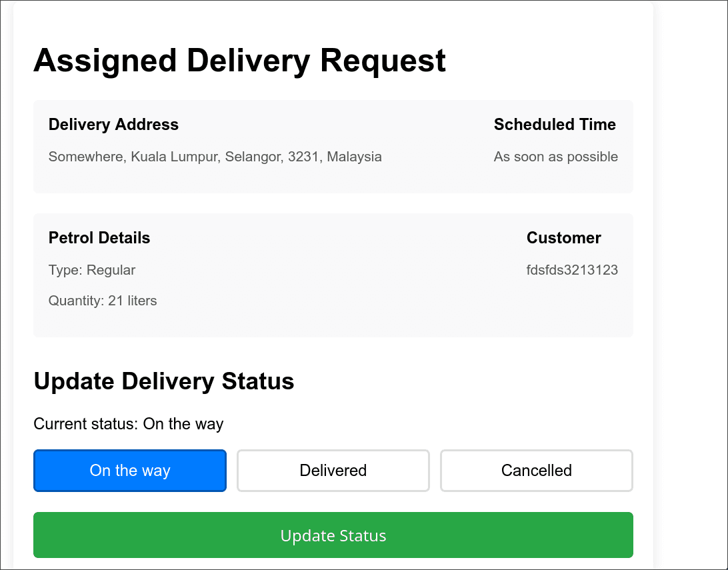Select the "Cancelled" status option

pos(536,471)
